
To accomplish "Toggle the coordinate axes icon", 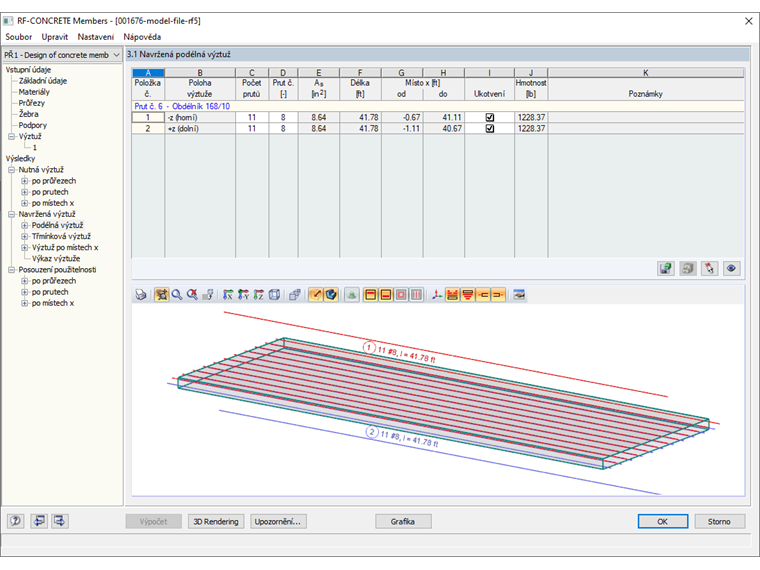I will pos(437,295).
